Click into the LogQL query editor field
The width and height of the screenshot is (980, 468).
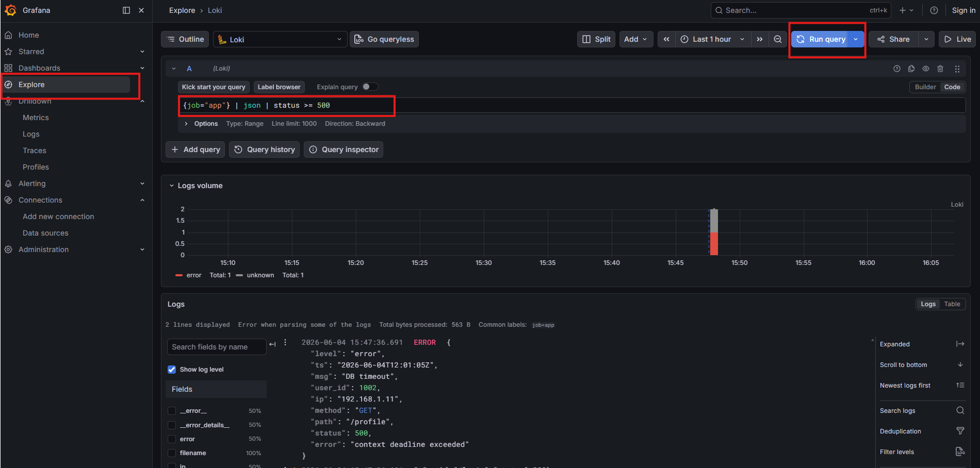pyautogui.click(x=571, y=105)
